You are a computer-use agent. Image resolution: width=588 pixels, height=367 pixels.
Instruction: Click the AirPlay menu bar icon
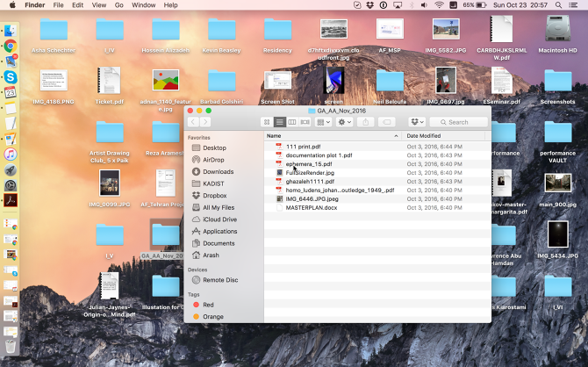point(398,5)
